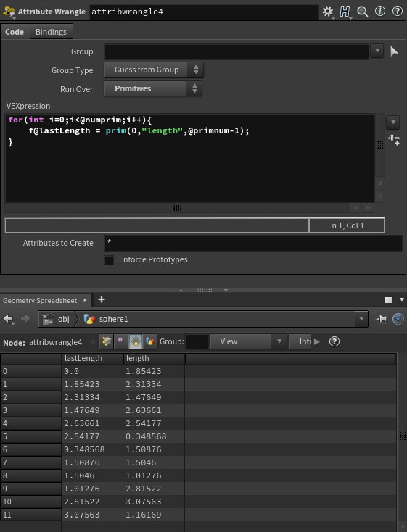
Task: Select the Geometry Spreadsheet tab
Action: tap(40, 301)
